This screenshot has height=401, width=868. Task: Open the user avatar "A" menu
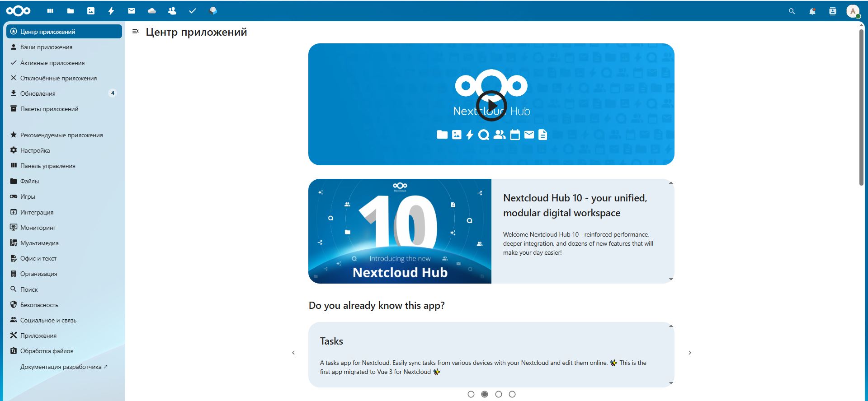pyautogui.click(x=853, y=11)
